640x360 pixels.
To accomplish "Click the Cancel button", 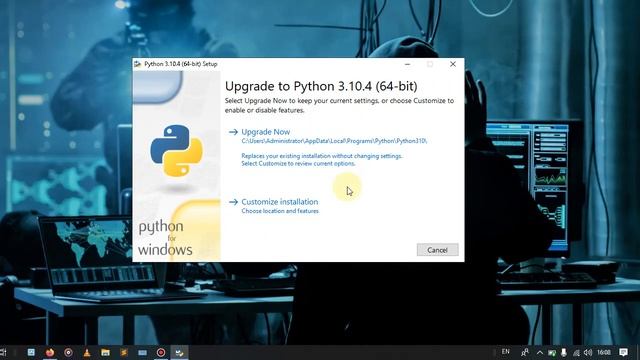I will pos(438,250).
